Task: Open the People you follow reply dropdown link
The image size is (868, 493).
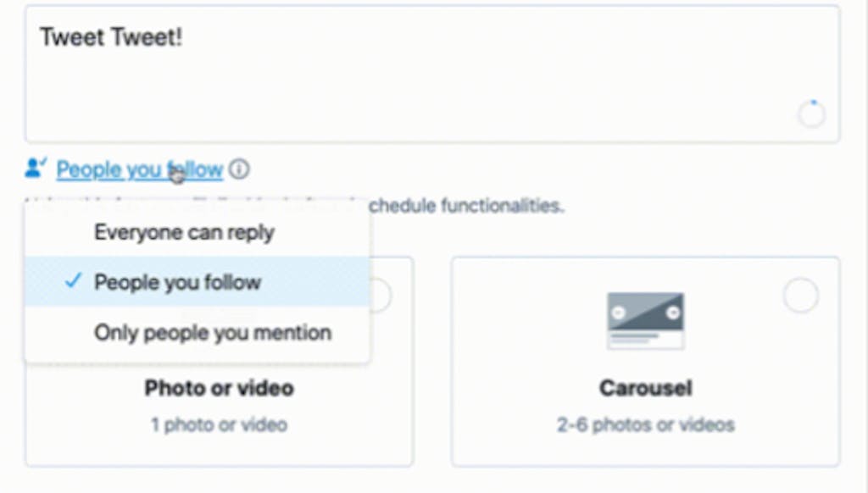Action: [x=140, y=169]
